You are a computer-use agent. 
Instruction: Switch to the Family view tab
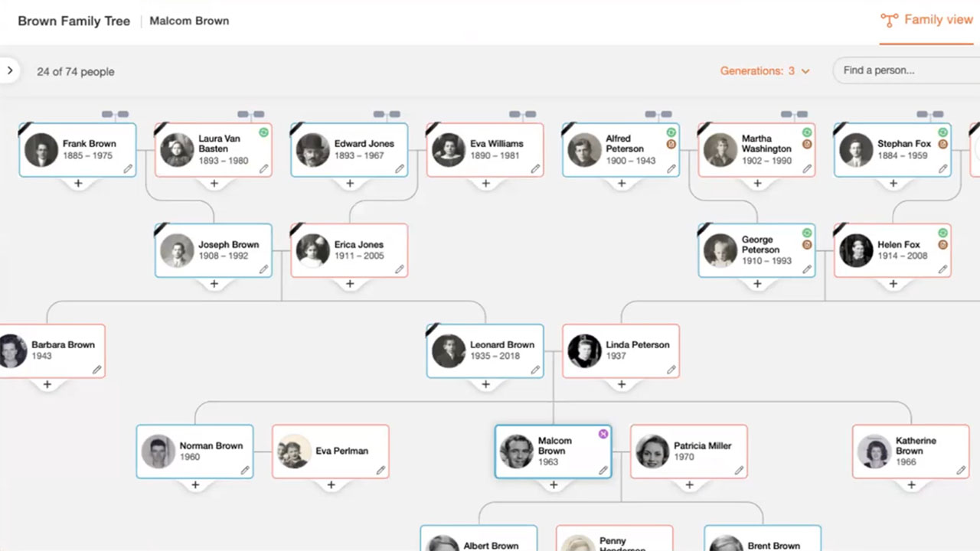click(937, 19)
